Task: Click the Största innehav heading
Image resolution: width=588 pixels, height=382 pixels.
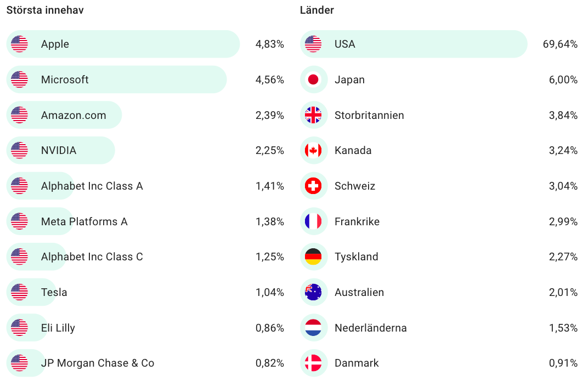Action: click(45, 10)
